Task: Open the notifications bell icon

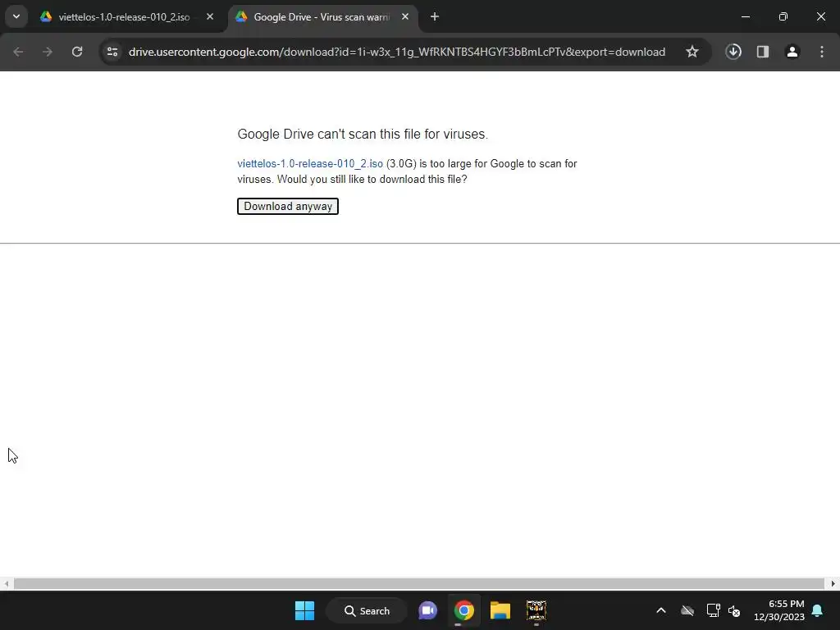Action: pos(818,610)
